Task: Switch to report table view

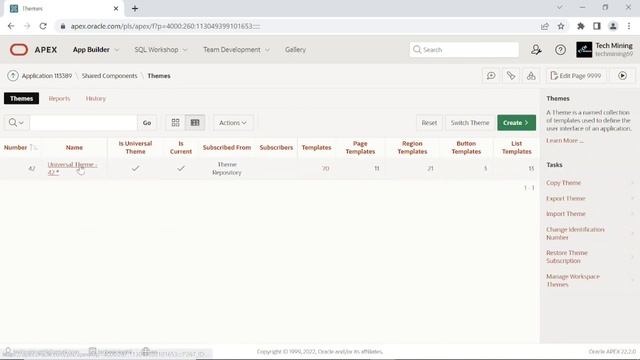Action: [x=195, y=122]
